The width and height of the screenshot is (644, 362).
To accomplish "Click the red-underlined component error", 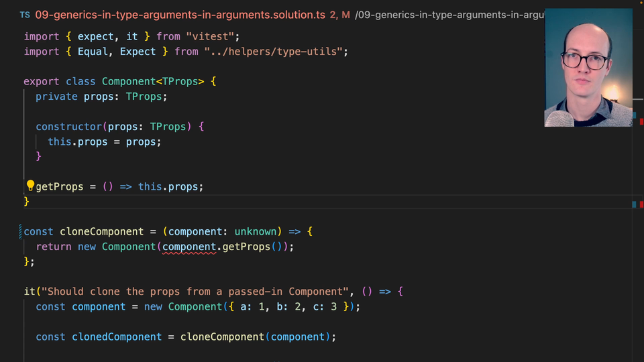I will tap(189, 247).
